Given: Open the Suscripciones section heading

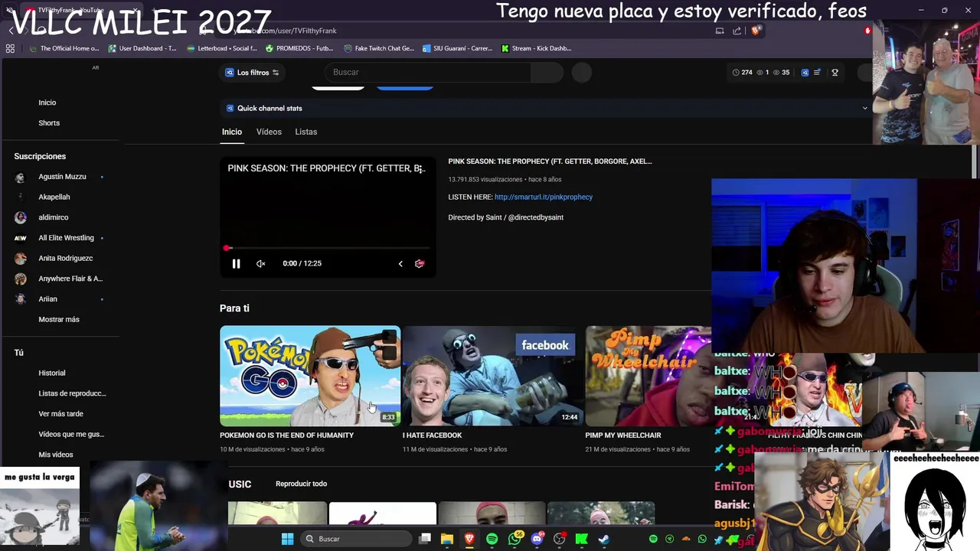Looking at the screenshot, I should click(x=40, y=156).
